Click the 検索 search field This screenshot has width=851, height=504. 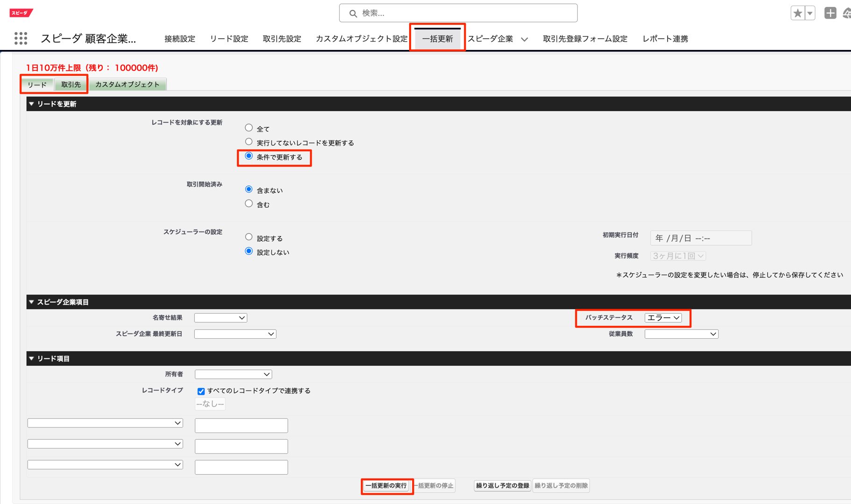pos(458,13)
